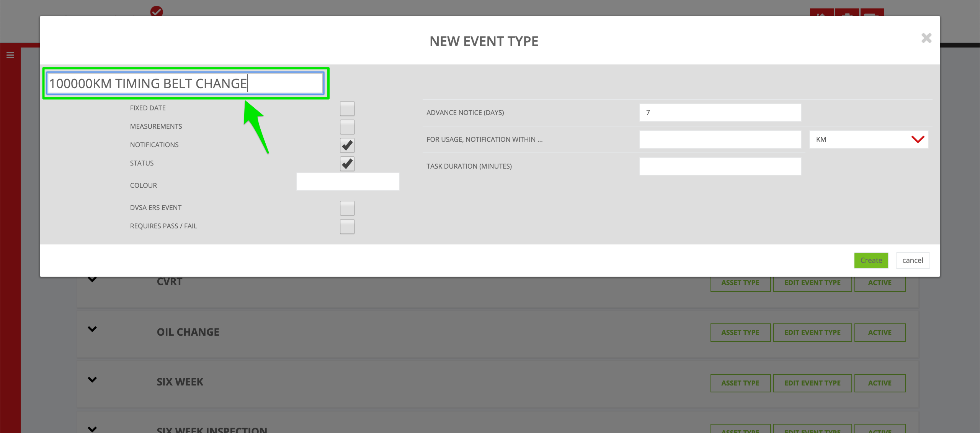Click the ADVANCE NOTICE (DAYS) label
The height and width of the screenshot is (433, 980).
(465, 113)
